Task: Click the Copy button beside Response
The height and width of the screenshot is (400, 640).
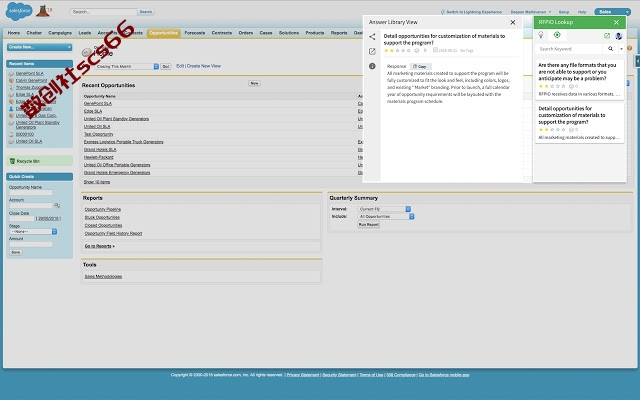Action: click(x=420, y=66)
